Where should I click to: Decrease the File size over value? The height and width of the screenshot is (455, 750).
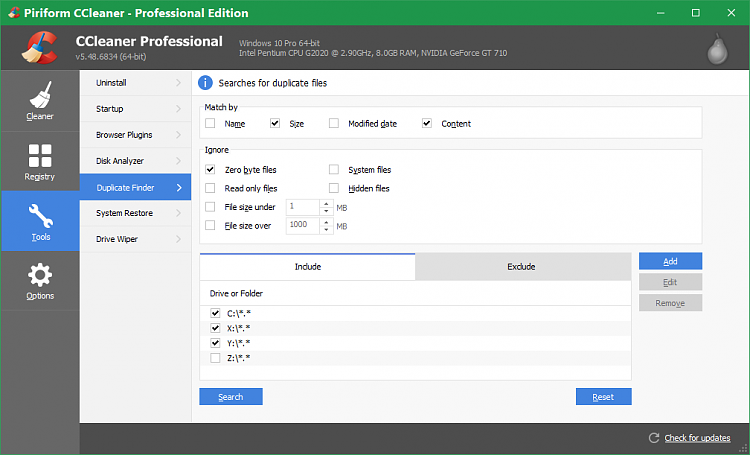coord(326,229)
